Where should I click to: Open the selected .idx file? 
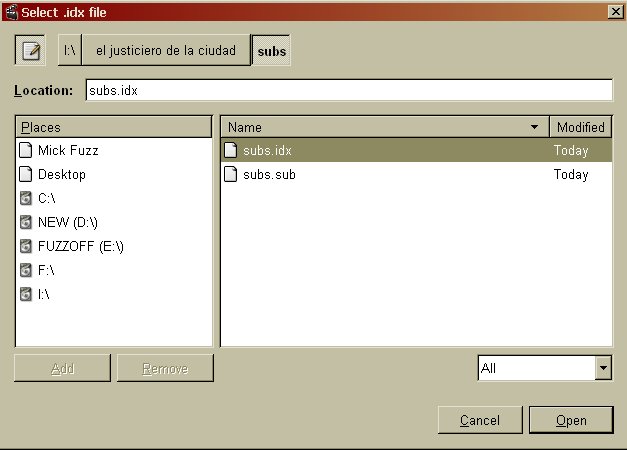pos(571,420)
